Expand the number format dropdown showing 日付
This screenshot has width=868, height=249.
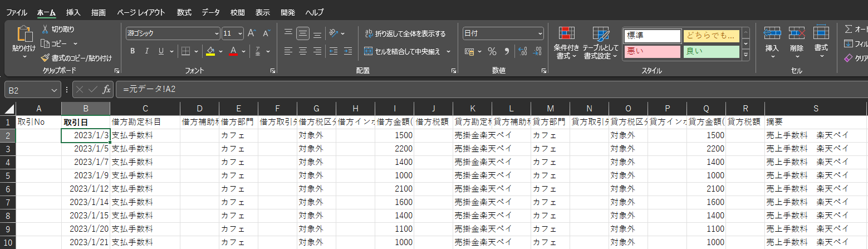tap(540, 33)
